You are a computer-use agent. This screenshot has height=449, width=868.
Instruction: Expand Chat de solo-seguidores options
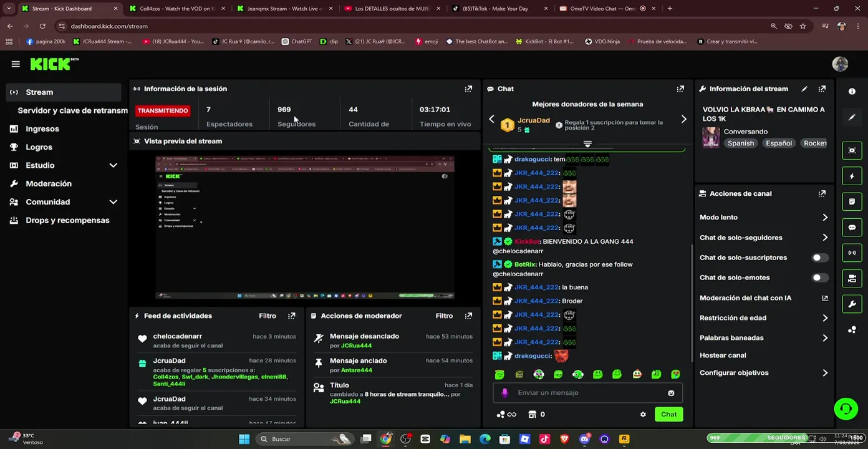825,238
